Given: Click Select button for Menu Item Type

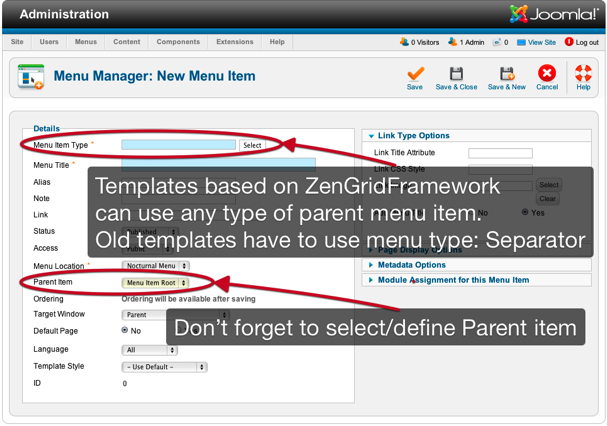Looking at the screenshot, I should coord(252,145).
